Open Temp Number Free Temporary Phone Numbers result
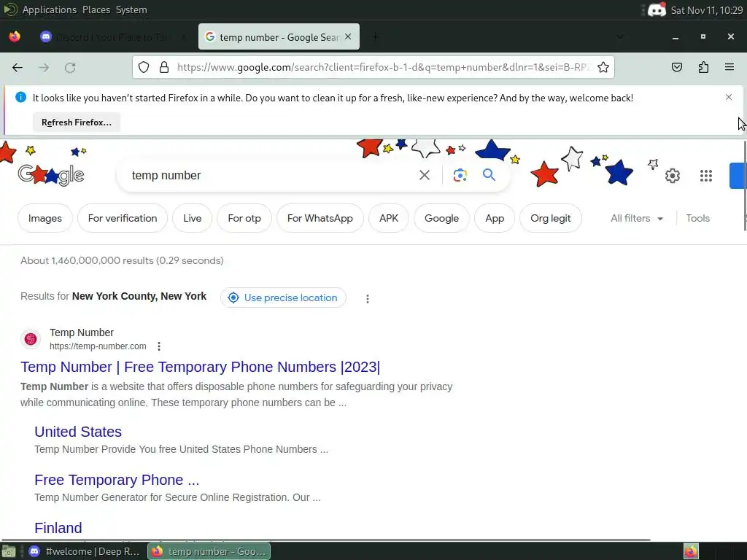 pyautogui.click(x=200, y=367)
